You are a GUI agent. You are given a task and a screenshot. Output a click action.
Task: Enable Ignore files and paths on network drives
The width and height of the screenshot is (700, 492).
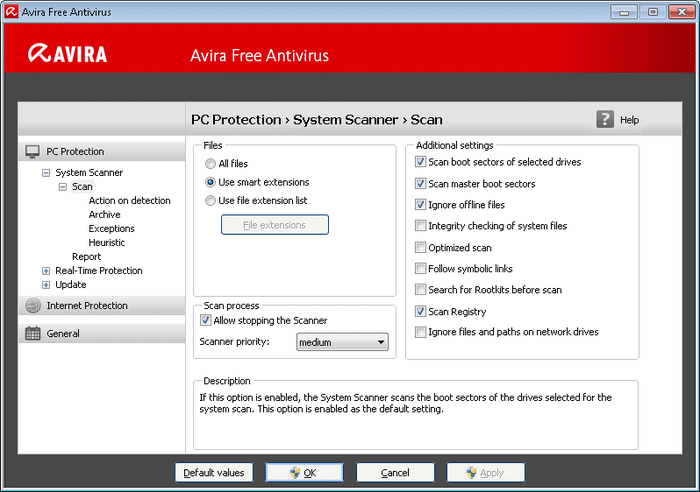tap(420, 332)
